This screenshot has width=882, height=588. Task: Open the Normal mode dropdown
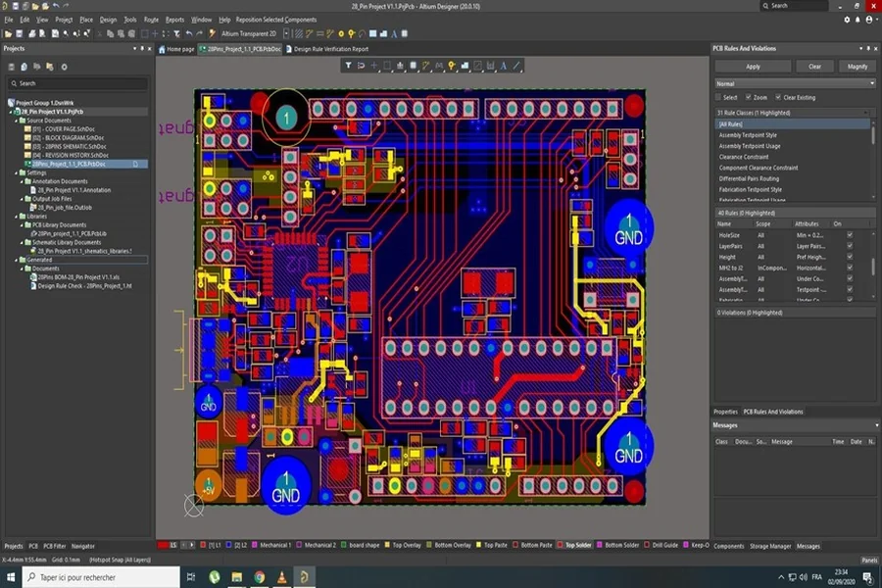(794, 83)
